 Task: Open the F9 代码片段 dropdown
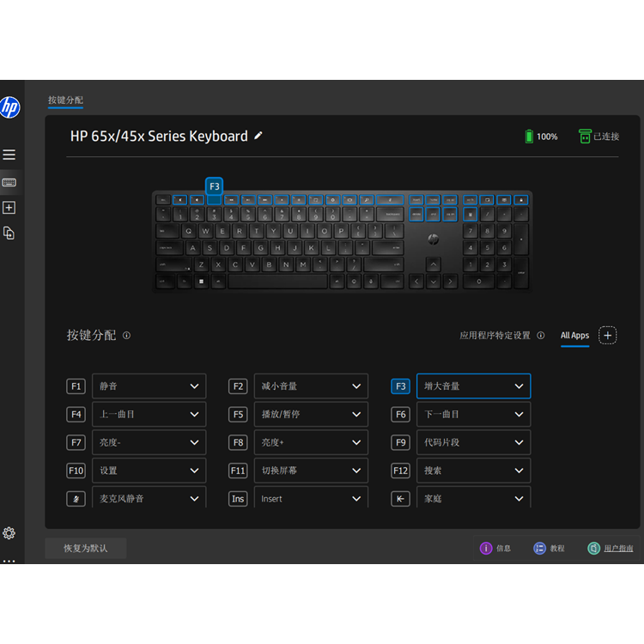pos(473,442)
